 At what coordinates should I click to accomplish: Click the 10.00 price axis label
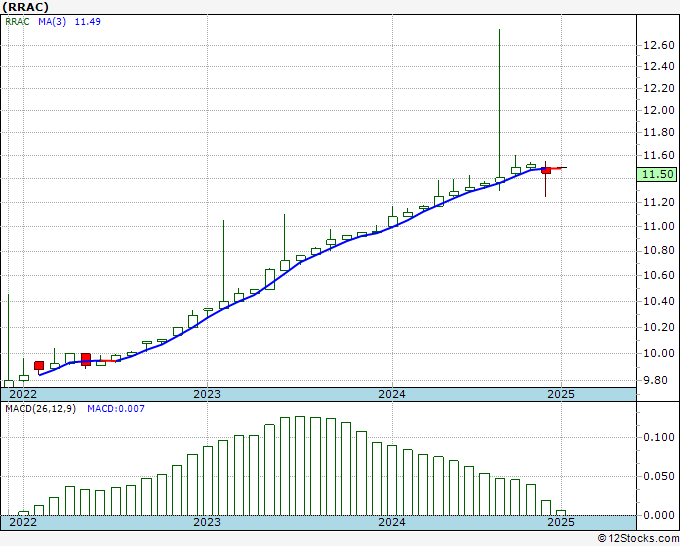coord(656,354)
